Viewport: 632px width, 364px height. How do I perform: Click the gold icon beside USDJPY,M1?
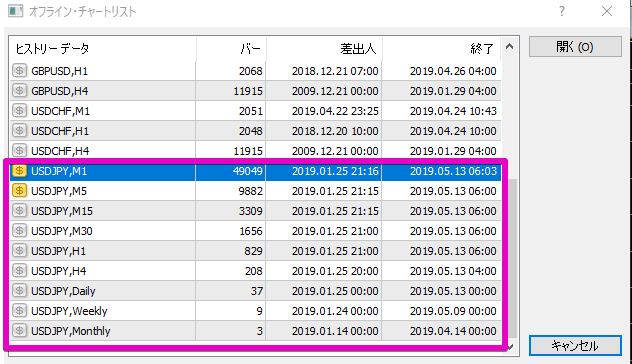(x=19, y=171)
